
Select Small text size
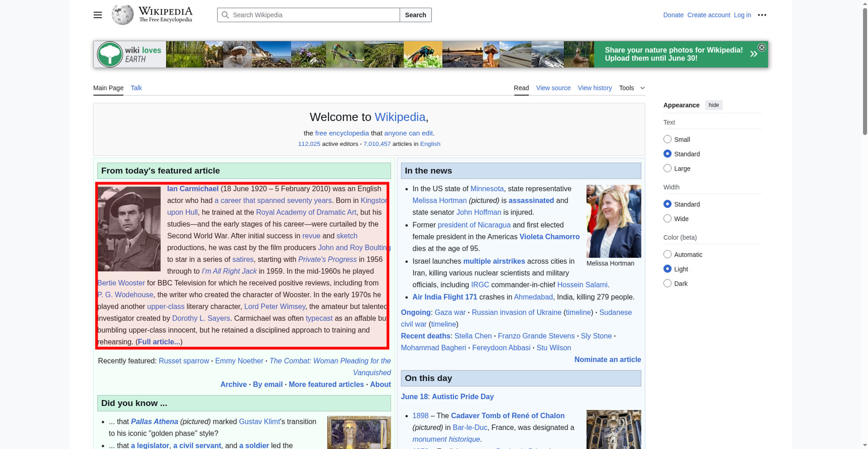(x=667, y=139)
